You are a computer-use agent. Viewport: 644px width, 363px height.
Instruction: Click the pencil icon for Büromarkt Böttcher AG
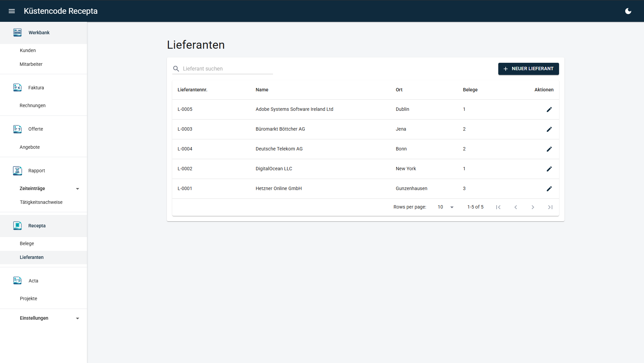(x=549, y=129)
